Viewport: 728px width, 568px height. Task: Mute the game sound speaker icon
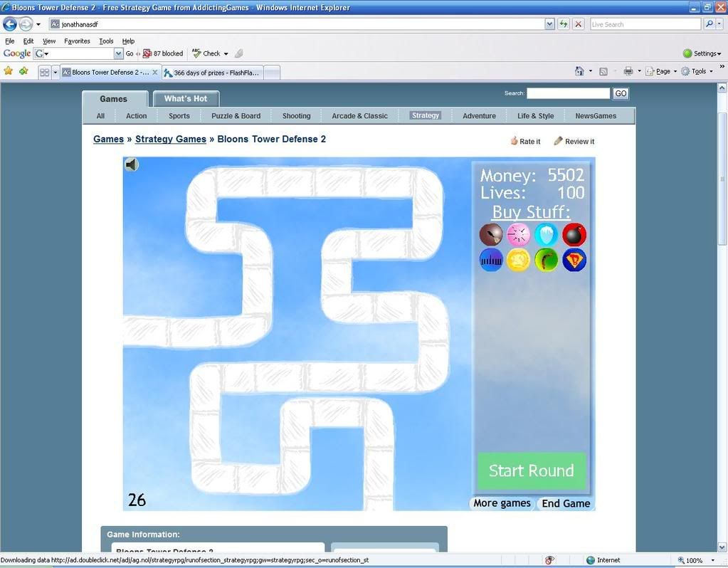pyautogui.click(x=132, y=165)
